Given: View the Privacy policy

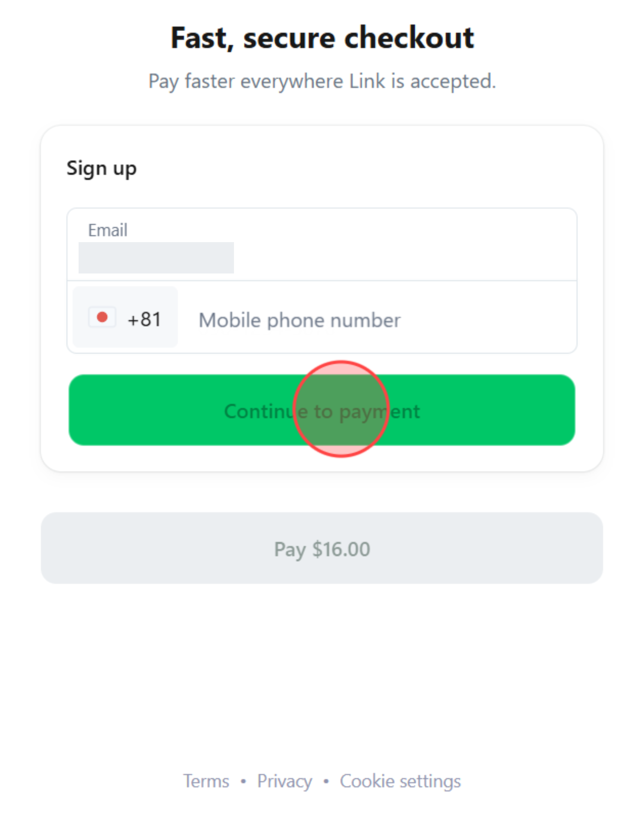Looking at the screenshot, I should coord(285,780).
